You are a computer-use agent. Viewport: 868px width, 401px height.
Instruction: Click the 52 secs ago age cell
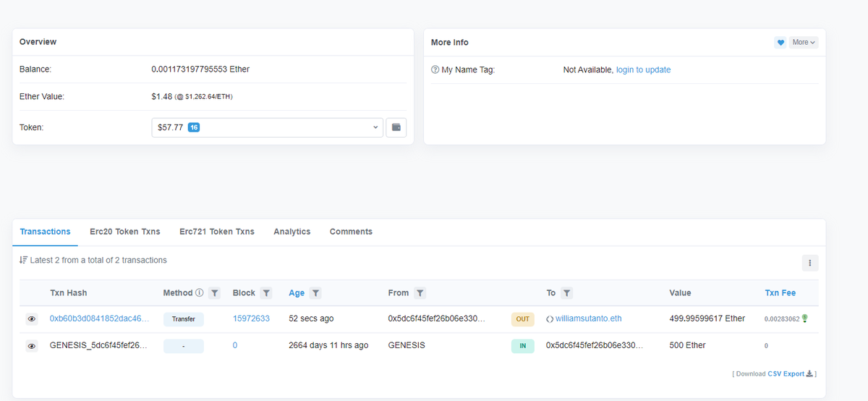(x=311, y=318)
